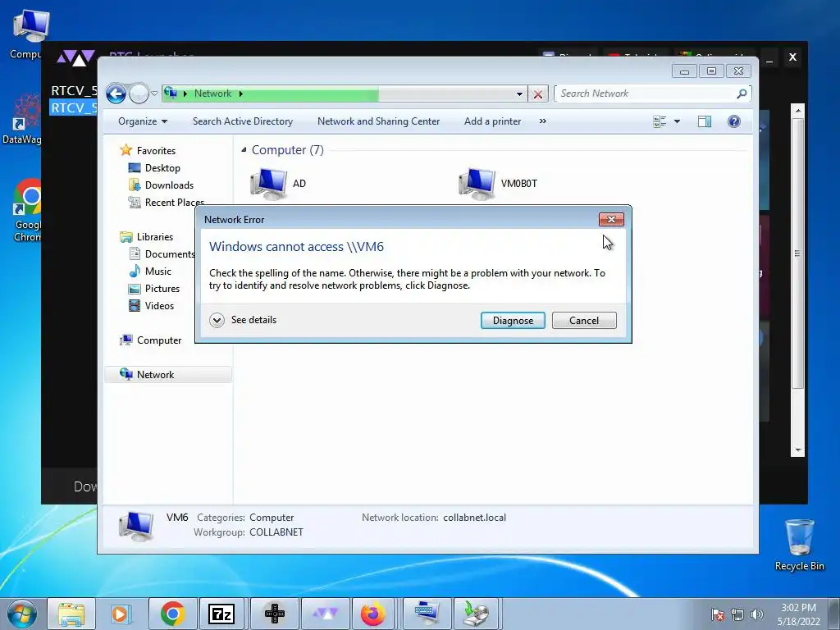
Task: Click Action Center flag tray icon
Action: (717, 614)
